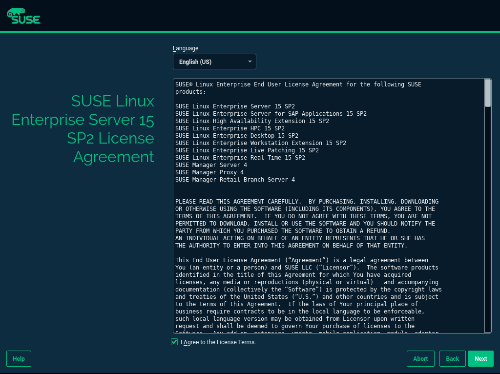Click the page heading 'SUSE Linux Enterprise Server 15 SP2 License Agreement'

click(83, 129)
